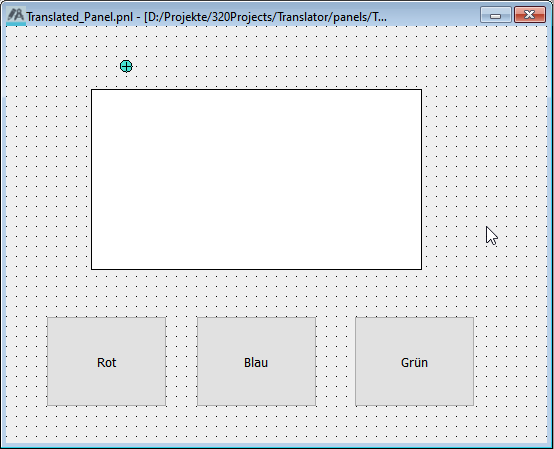Click the right border line of white rectangle
The image size is (554, 449).
click(422, 179)
